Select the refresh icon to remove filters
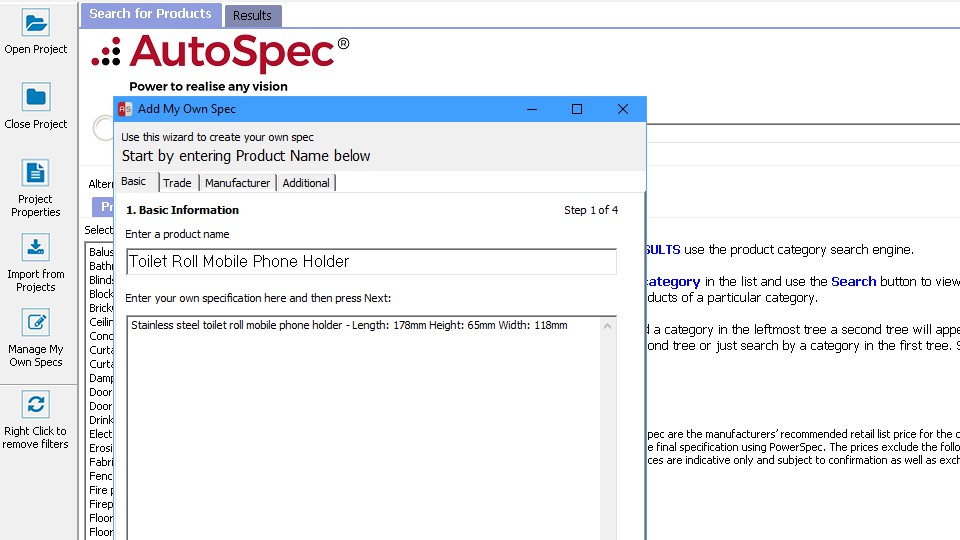 pyautogui.click(x=36, y=404)
